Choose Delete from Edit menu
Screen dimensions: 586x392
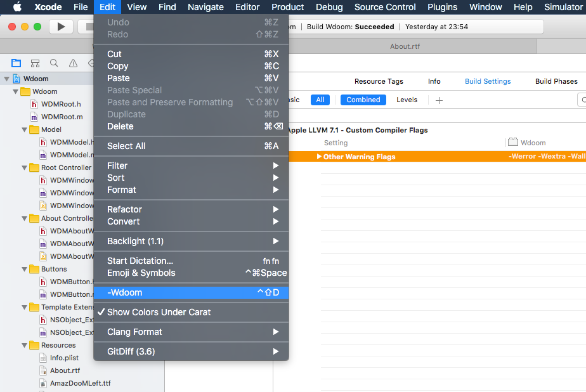(191, 126)
